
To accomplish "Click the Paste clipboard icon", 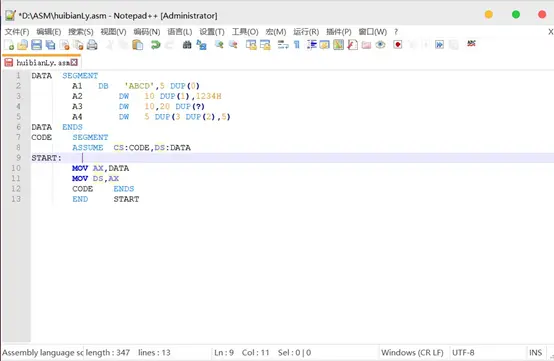I will 137,45.
